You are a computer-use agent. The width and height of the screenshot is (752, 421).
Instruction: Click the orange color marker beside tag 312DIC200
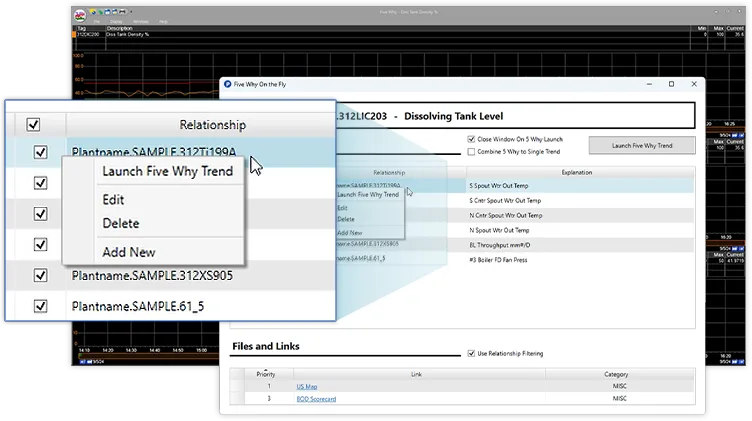tap(74, 35)
